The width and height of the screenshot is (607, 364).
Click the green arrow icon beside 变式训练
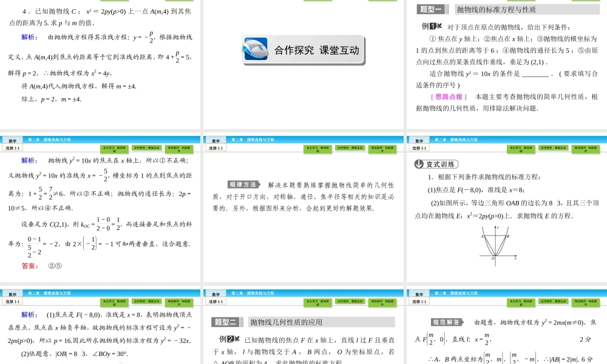pyautogui.click(x=418, y=163)
